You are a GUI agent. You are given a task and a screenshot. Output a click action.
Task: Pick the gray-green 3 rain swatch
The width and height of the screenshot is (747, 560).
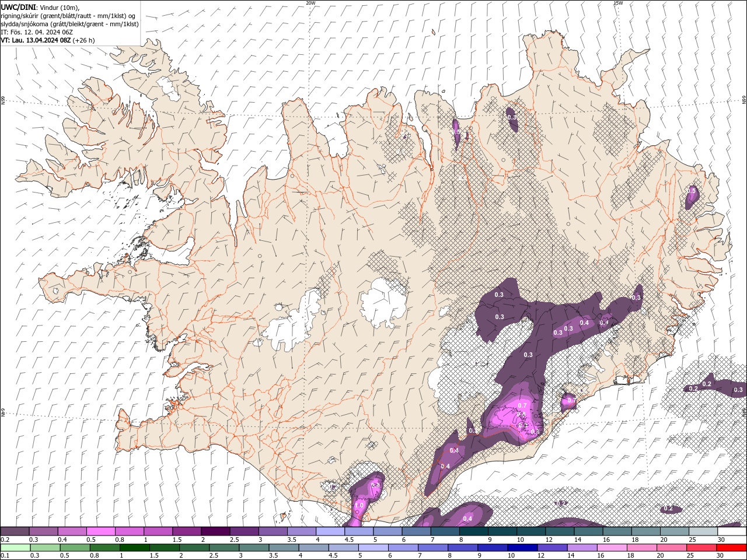point(253,548)
